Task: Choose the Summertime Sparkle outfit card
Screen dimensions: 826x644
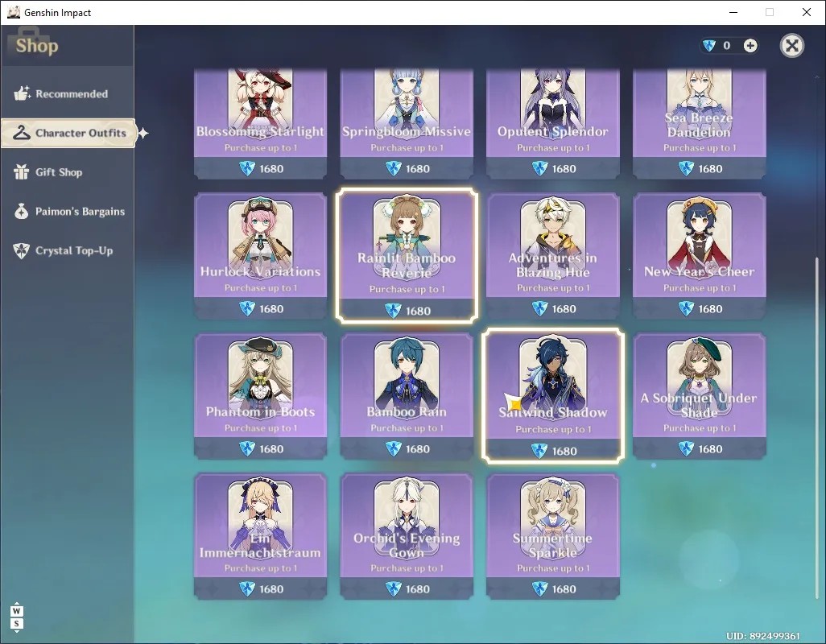Action: pyautogui.click(x=552, y=535)
